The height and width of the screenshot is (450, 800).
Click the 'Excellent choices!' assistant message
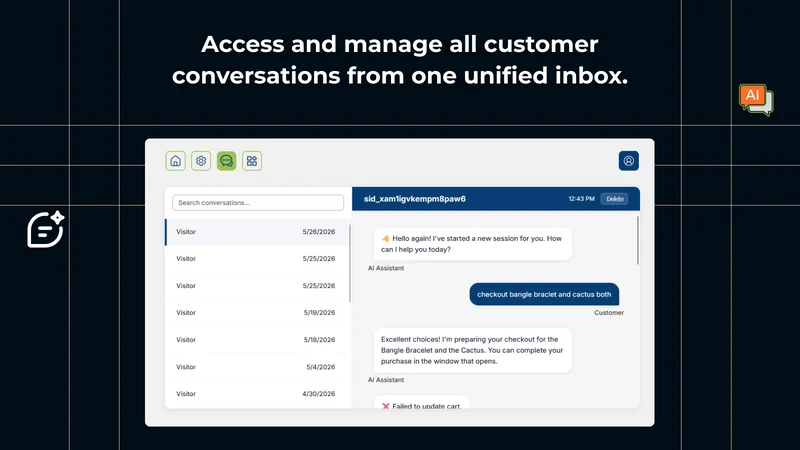(x=472, y=350)
